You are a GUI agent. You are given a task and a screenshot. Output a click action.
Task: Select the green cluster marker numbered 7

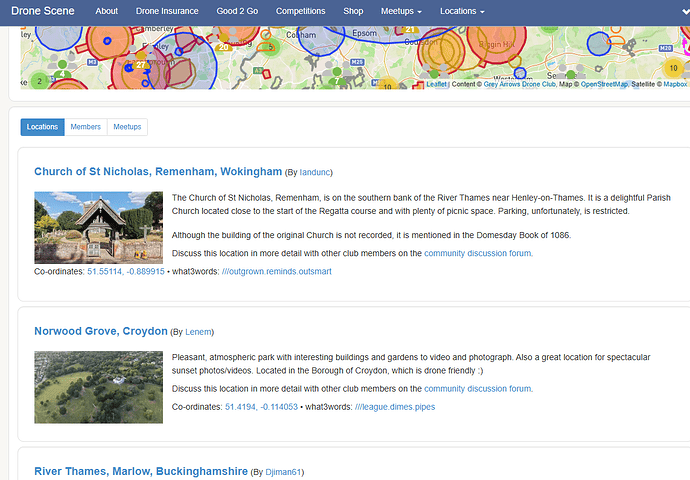tap(337, 81)
